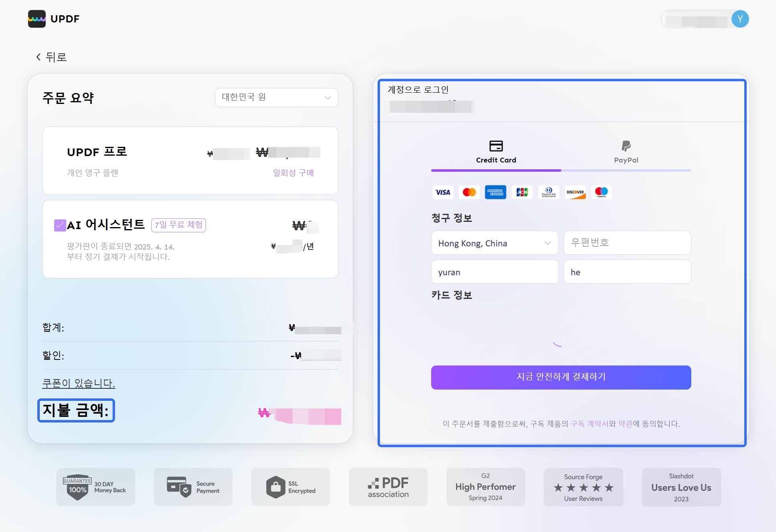This screenshot has width=776, height=532.
Task: Go back with the 뒤로 arrow
Action: [x=51, y=57]
